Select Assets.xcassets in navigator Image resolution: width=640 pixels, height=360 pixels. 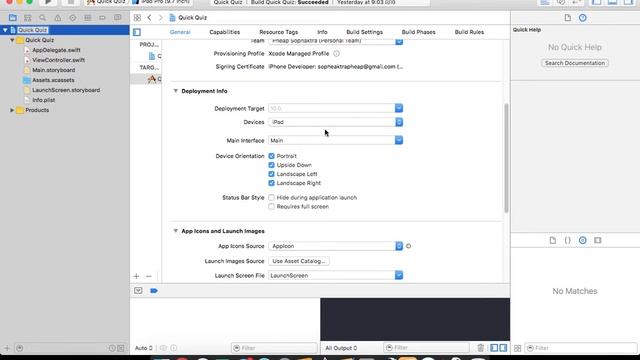(53, 80)
